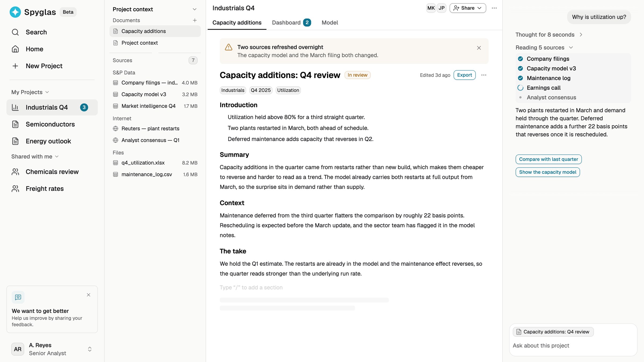Go to Home in sidebar
The width and height of the screenshot is (644, 362).
click(x=52, y=49)
